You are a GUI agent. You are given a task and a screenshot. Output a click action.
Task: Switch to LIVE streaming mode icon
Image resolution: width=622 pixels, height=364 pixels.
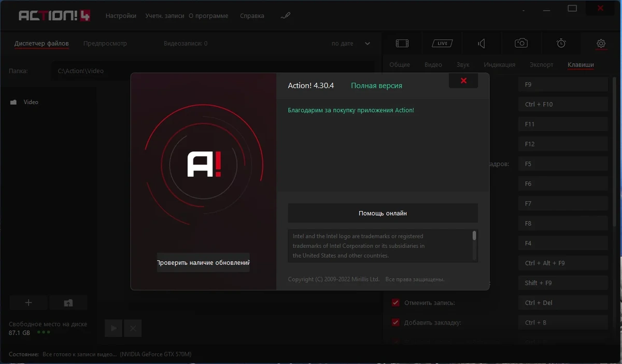(x=442, y=43)
